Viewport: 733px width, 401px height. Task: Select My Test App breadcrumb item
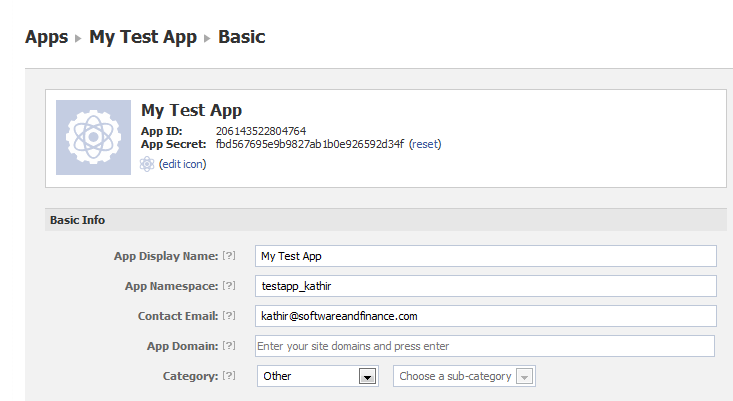pos(142,37)
